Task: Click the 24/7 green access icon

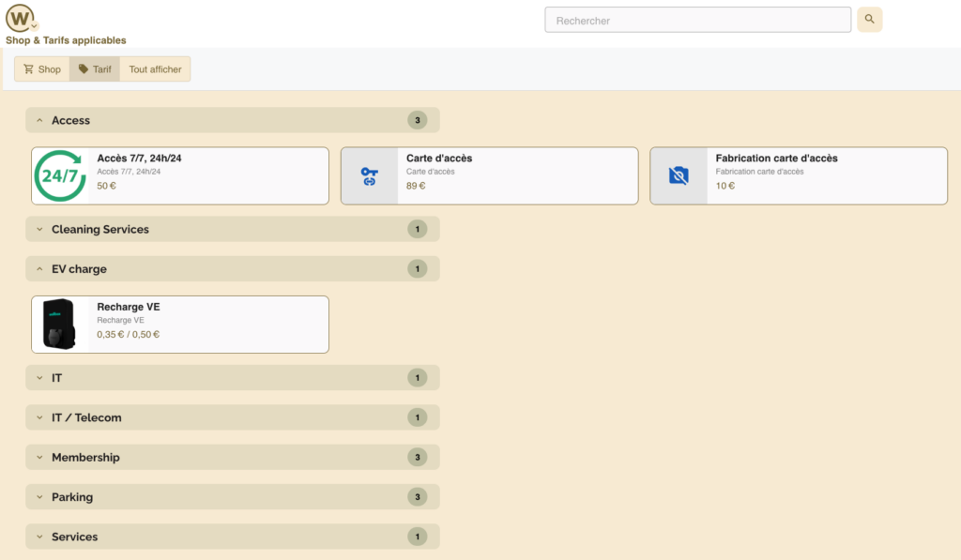Action: (62, 175)
